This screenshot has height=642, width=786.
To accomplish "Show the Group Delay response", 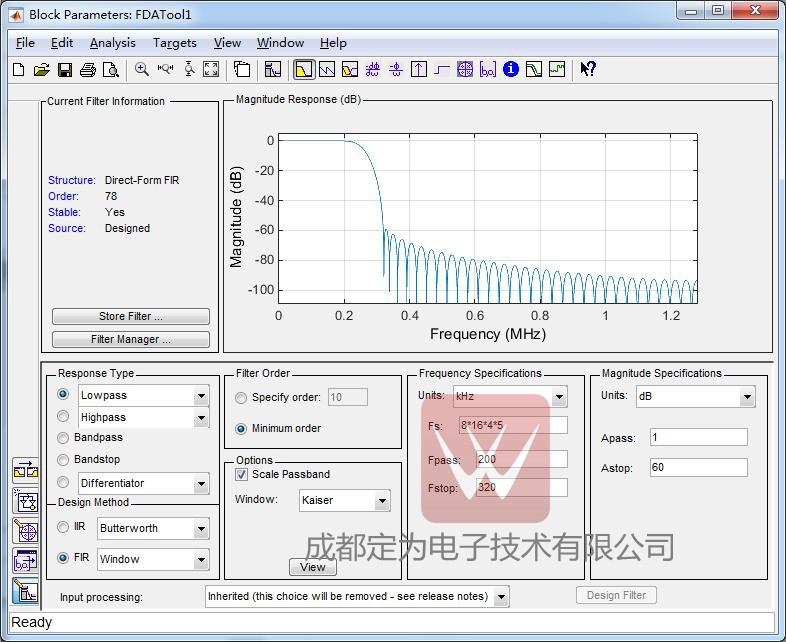I will [x=372, y=69].
